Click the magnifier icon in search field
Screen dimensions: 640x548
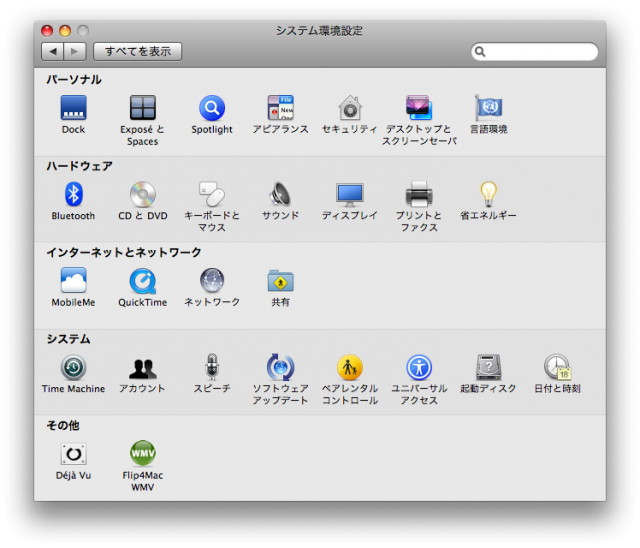point(480,51)
